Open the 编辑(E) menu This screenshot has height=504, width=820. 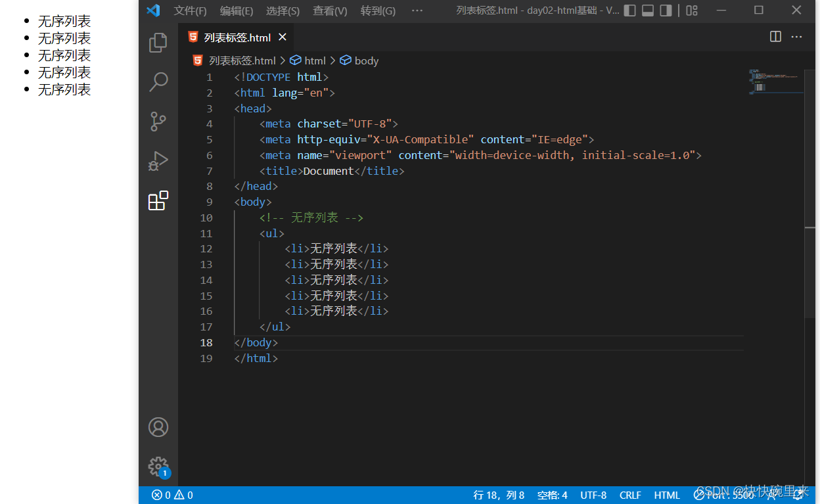point(237,11)
